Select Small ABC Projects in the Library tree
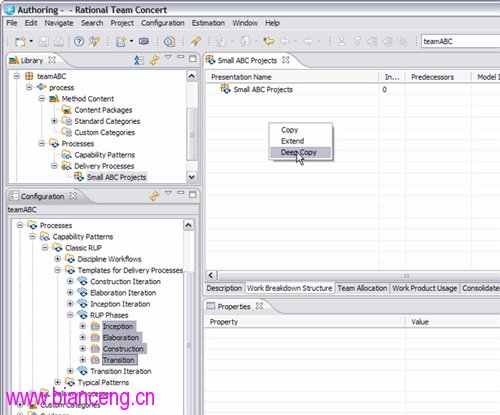 pyautogui.click(x=116, y=177)
